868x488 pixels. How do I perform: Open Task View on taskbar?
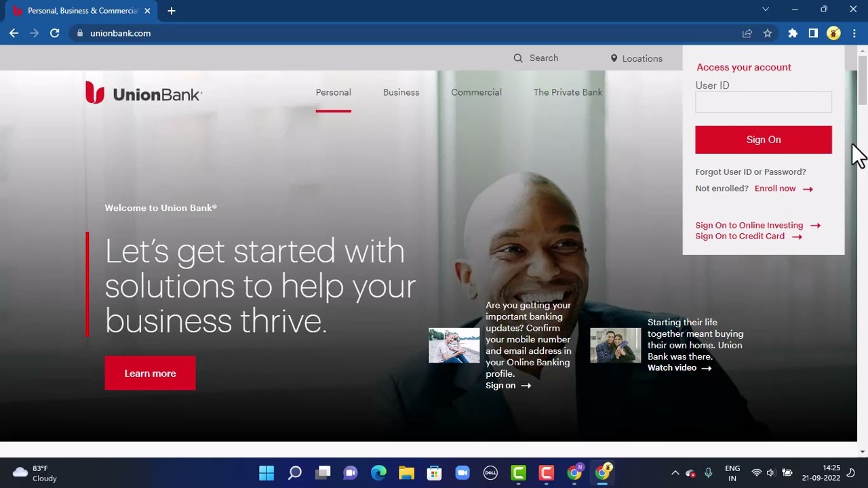(323, 473)
